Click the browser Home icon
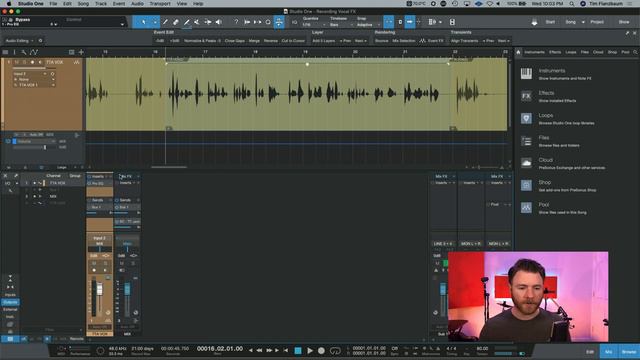 [518, 52]
